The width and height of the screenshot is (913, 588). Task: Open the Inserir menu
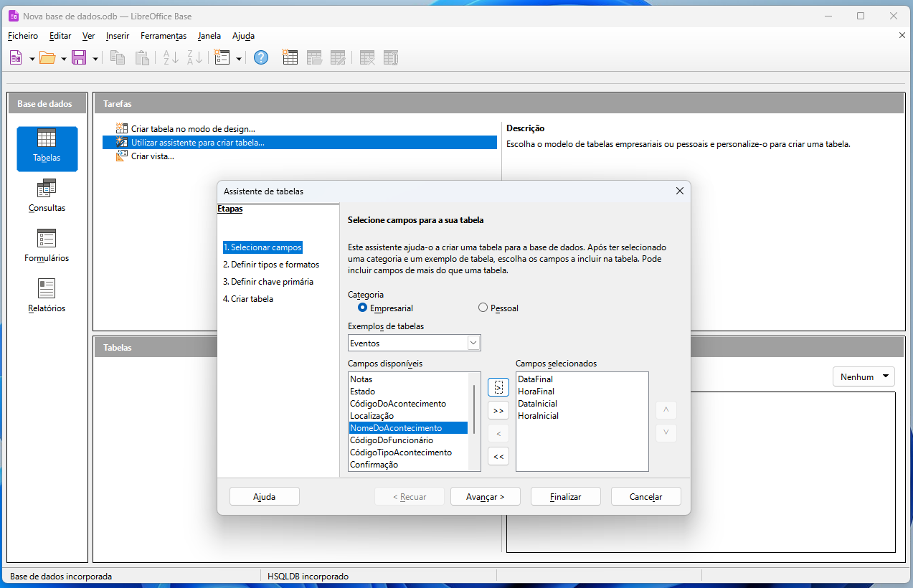pos(118,36)
